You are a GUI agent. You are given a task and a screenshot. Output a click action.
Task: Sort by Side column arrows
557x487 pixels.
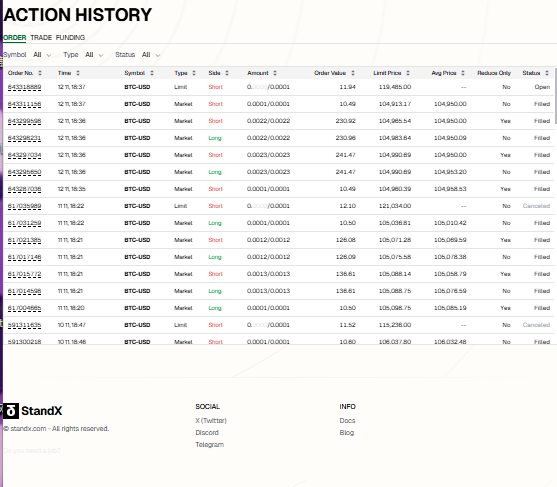(227, 73)
